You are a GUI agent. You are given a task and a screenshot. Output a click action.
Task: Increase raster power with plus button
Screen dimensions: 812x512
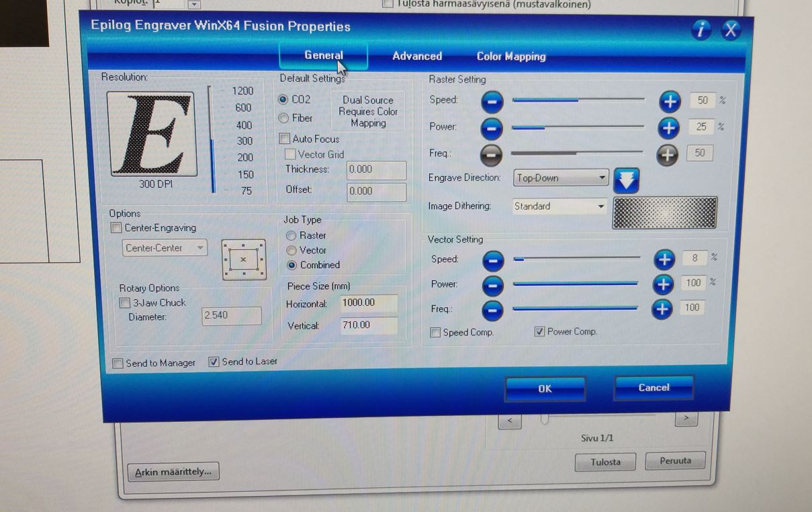pyautogui.click(x=668, y=127)
